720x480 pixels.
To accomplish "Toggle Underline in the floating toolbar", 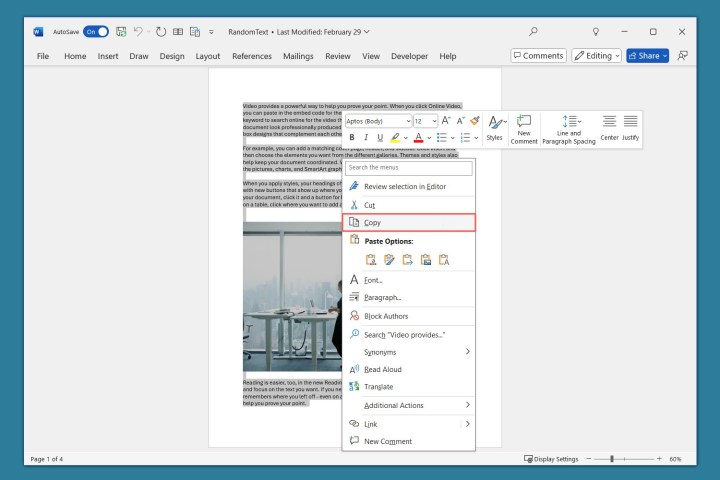I will (x=380, y=137).
